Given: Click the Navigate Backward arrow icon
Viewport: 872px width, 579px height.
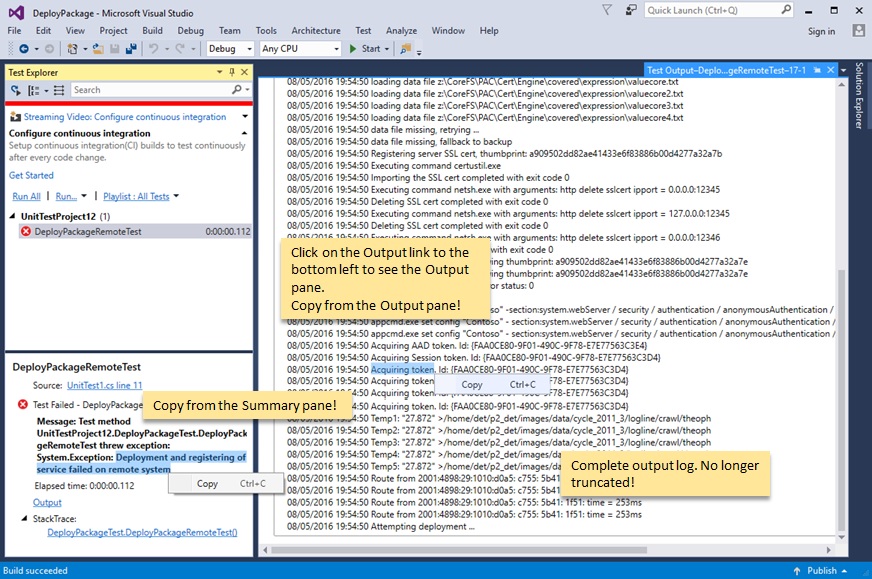Looking at the screenshot, I should (24, 49).
